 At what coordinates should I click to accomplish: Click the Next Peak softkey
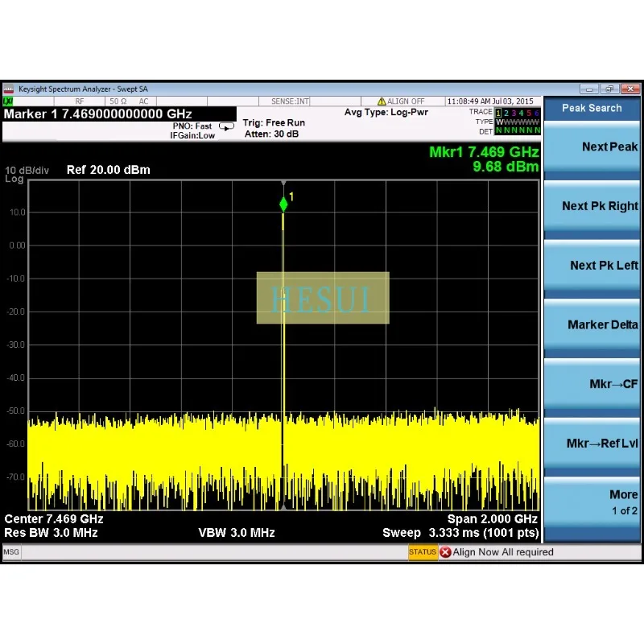point(592,147)
